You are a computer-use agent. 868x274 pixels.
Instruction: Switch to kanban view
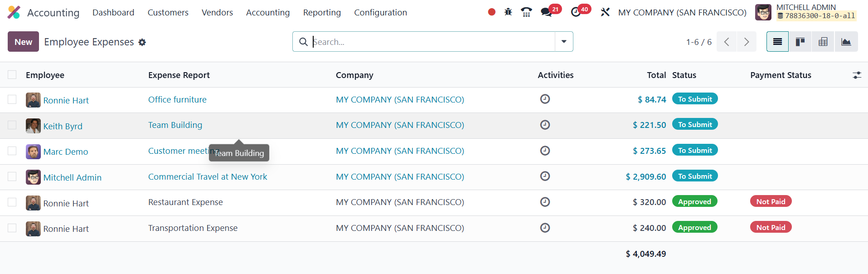click(x=800, y=42)
